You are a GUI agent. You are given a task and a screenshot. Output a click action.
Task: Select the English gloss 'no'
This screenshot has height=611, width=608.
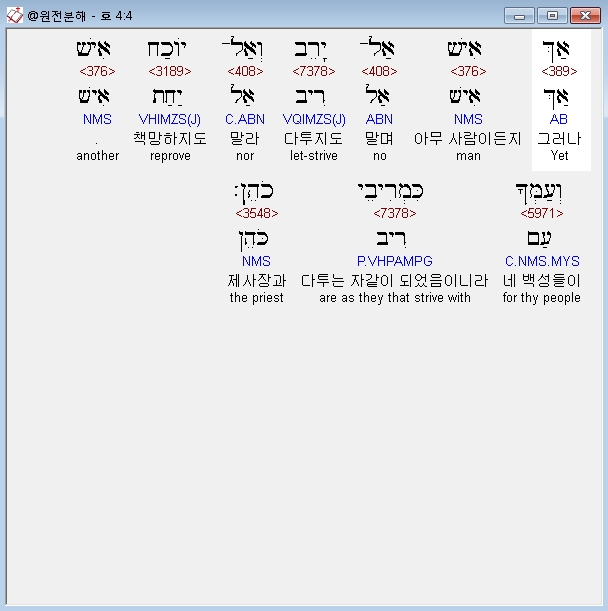[x=380, y=156]
